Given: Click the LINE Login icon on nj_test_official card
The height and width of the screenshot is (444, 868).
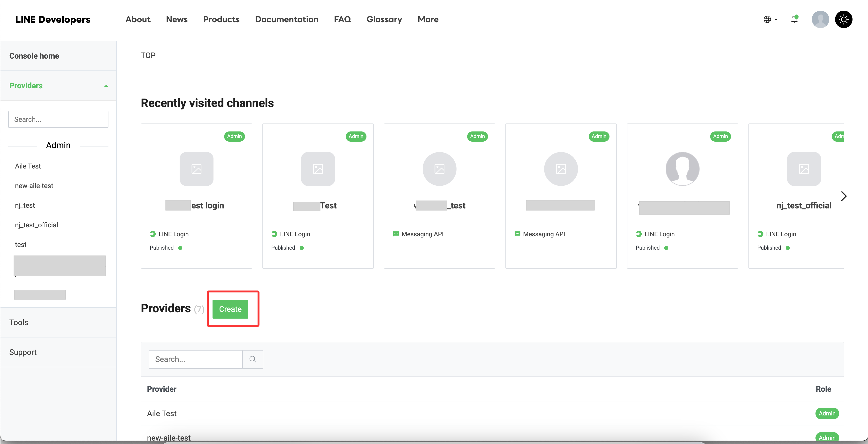Looking at the screenshot, I should [760, 234].
